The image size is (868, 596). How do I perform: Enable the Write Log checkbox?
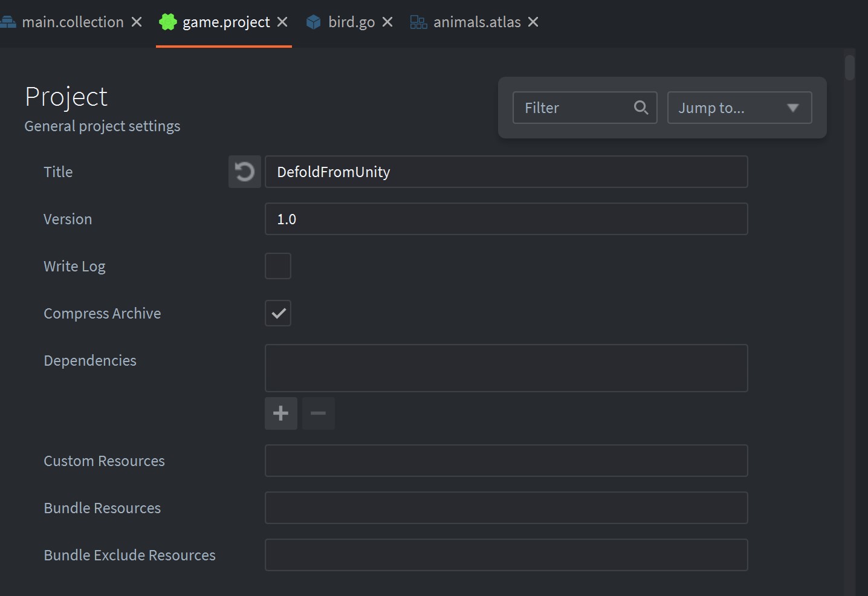click(x=278, y=266)
